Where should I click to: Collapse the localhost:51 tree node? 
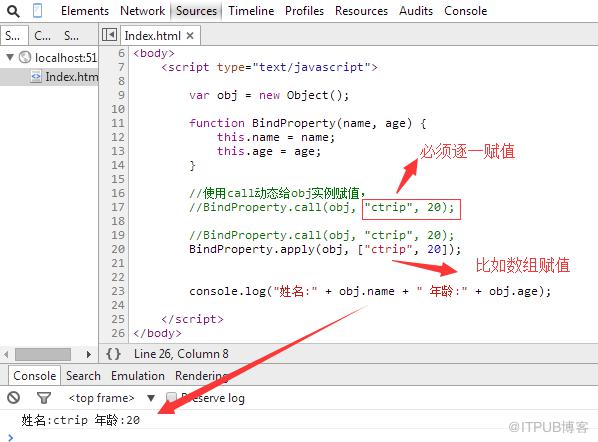click(10, 57)
